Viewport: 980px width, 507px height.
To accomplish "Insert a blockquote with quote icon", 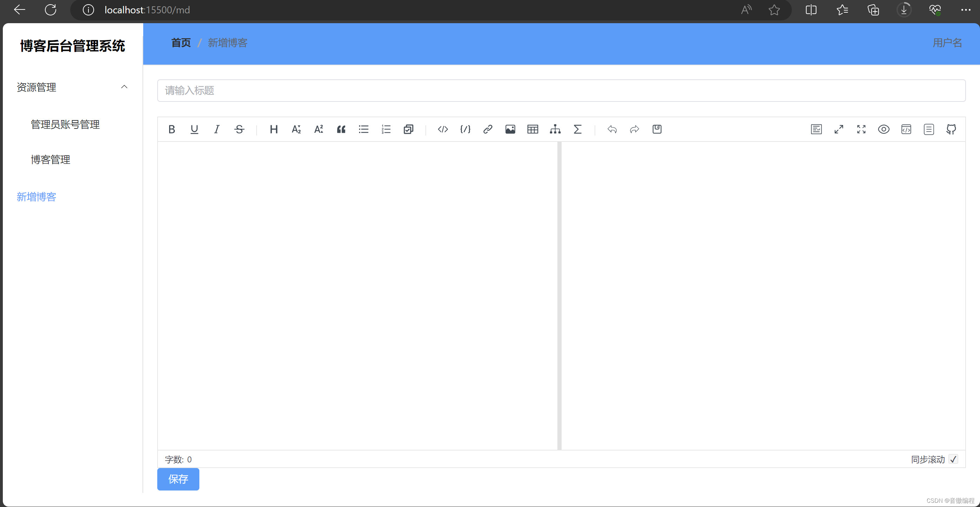I will point(341,130).
